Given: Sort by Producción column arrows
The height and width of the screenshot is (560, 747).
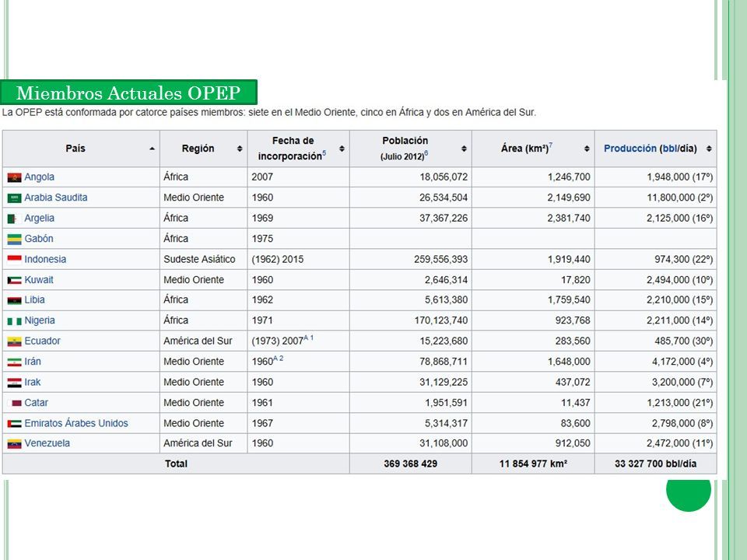Looking at the screenshot, I should click(x=709, y=149).
